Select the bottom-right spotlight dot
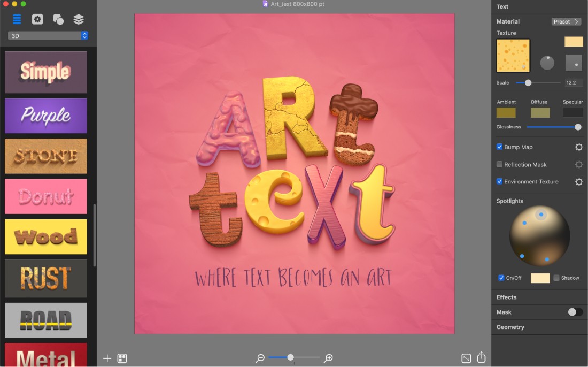This screenshot has width=588, height=367. tap(547, 259)
